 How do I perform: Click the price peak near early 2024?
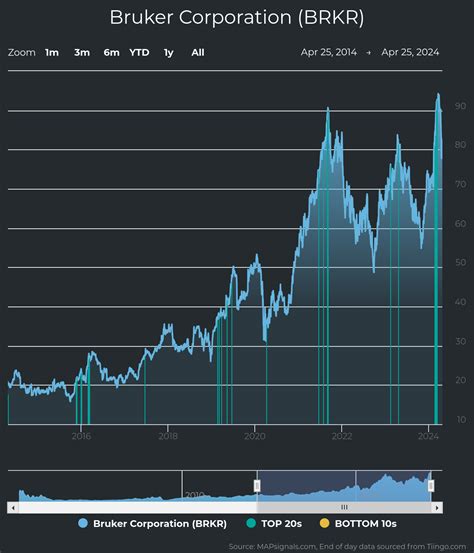click(438, 95)
